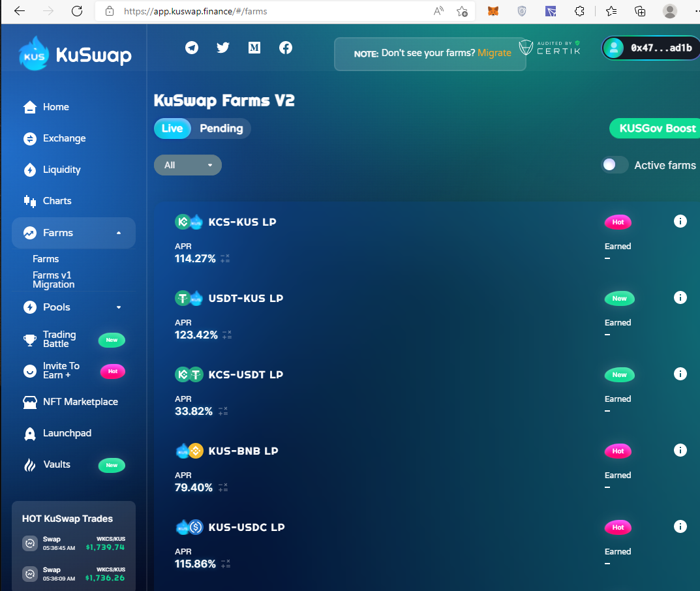
Task: Open Trading Battle in sidebar
Action: tap(74, 339)
